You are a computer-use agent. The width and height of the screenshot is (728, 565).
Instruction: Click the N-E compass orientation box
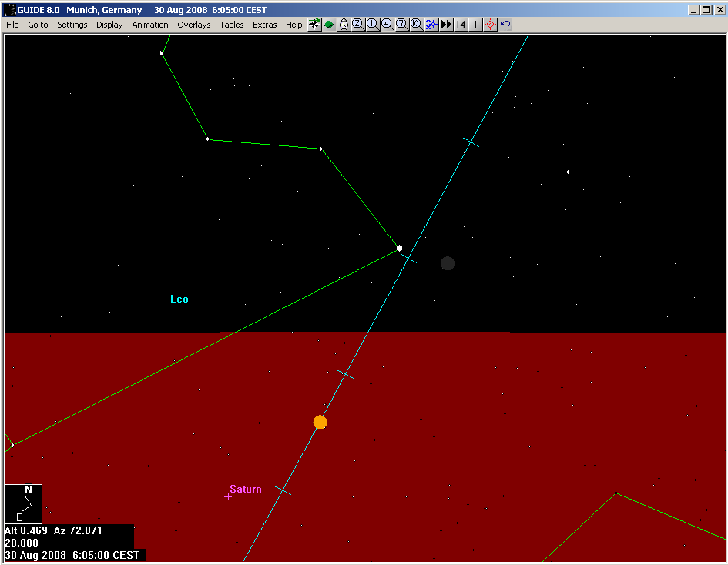point(23,503)
